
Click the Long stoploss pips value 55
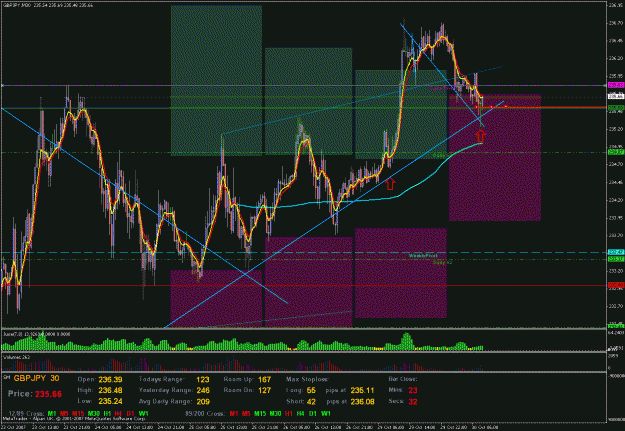coord(311,390)
